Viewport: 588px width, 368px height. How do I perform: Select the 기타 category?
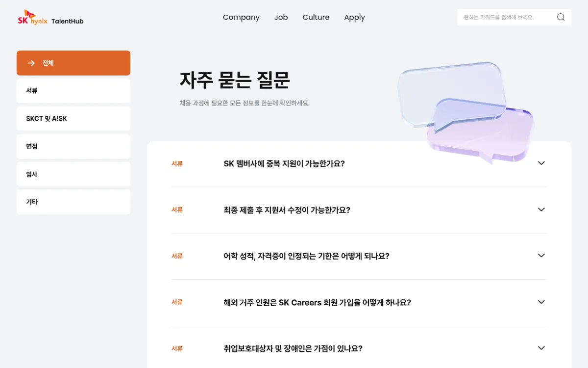point(73,202)
